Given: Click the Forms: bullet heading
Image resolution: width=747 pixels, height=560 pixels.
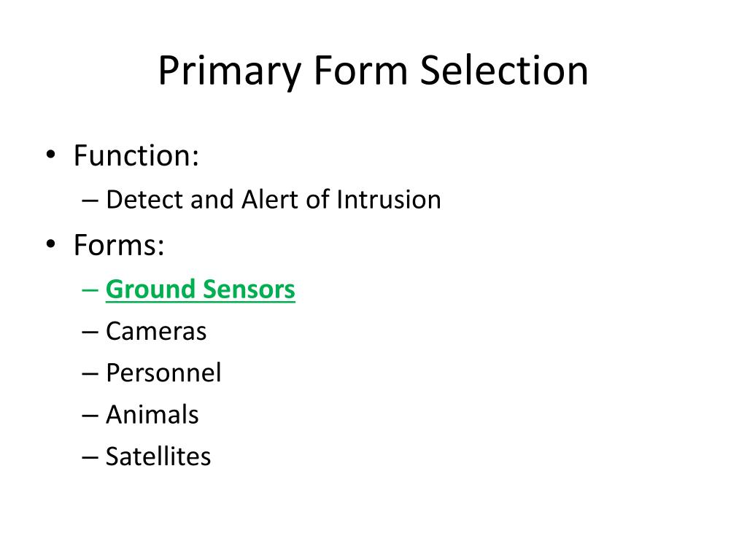Looking at the screenshot, I should tap(119, 245).
